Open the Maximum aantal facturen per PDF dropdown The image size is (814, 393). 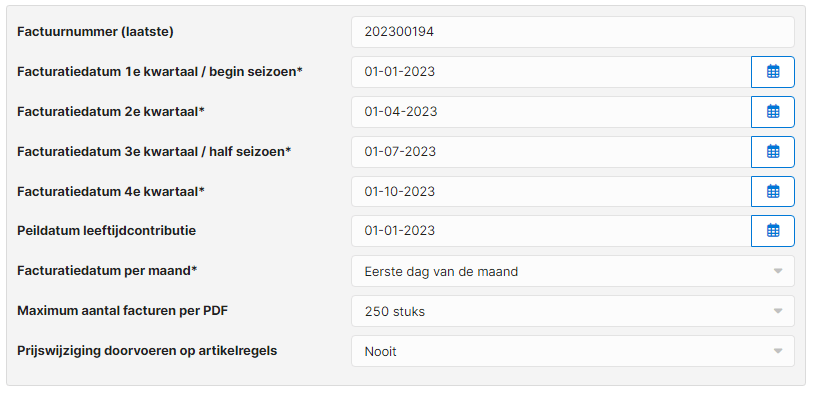point(573,311)
